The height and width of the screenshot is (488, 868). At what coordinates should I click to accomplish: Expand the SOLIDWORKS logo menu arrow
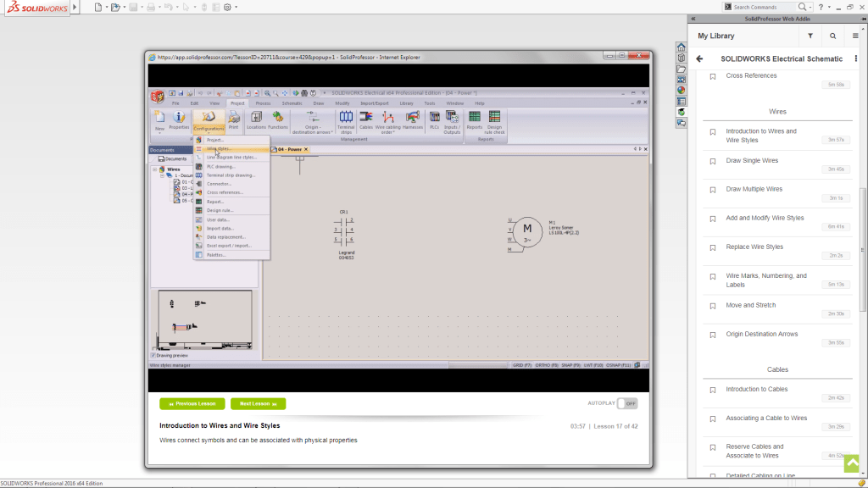pos(73,7)
